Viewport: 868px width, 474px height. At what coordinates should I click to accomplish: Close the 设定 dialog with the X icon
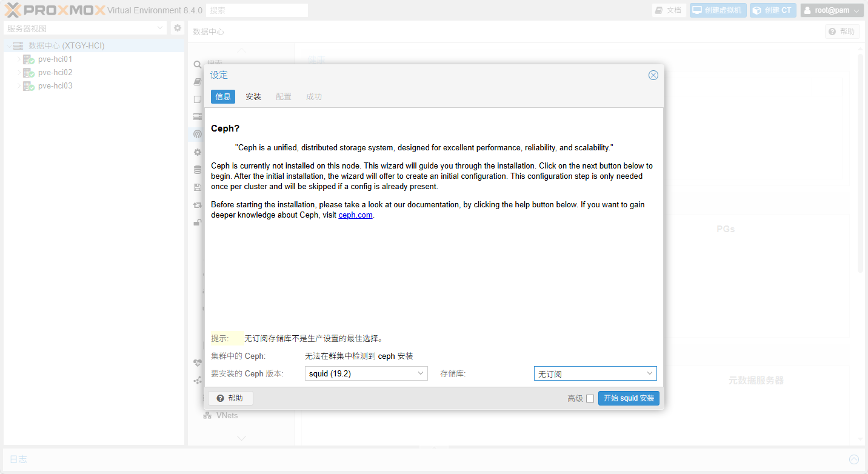point(653,75)
